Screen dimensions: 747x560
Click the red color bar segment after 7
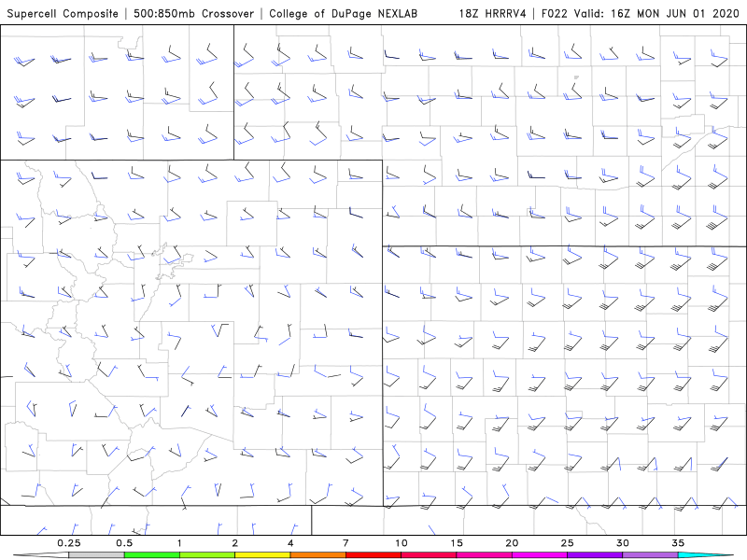click(373, 555)
